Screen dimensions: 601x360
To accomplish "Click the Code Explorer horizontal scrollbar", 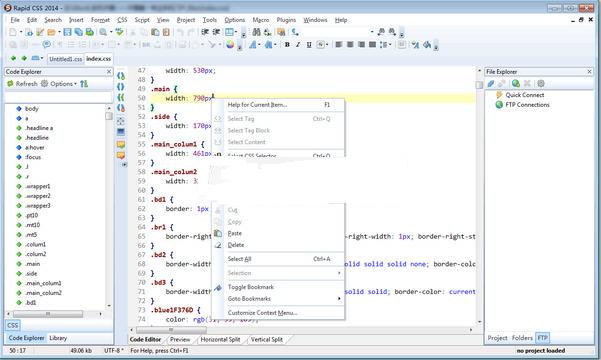I will [x=48, y=314].
